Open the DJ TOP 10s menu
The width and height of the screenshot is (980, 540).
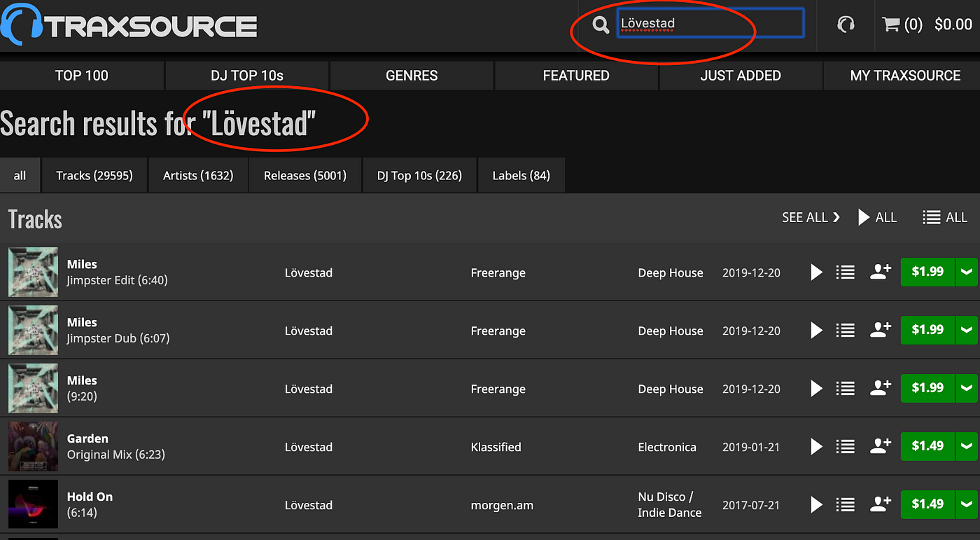pos(247,76)
